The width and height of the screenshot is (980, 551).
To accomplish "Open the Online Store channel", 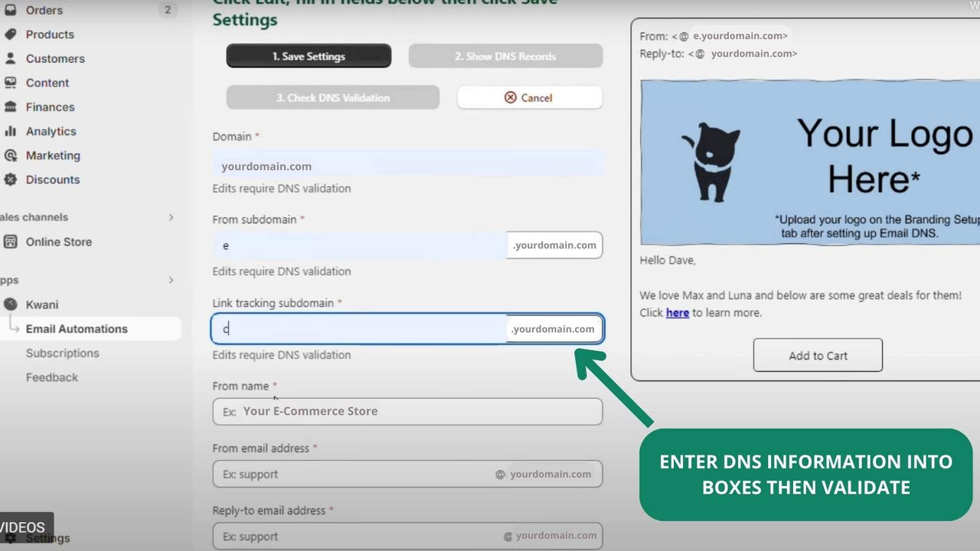I will [x=57, y=242].
